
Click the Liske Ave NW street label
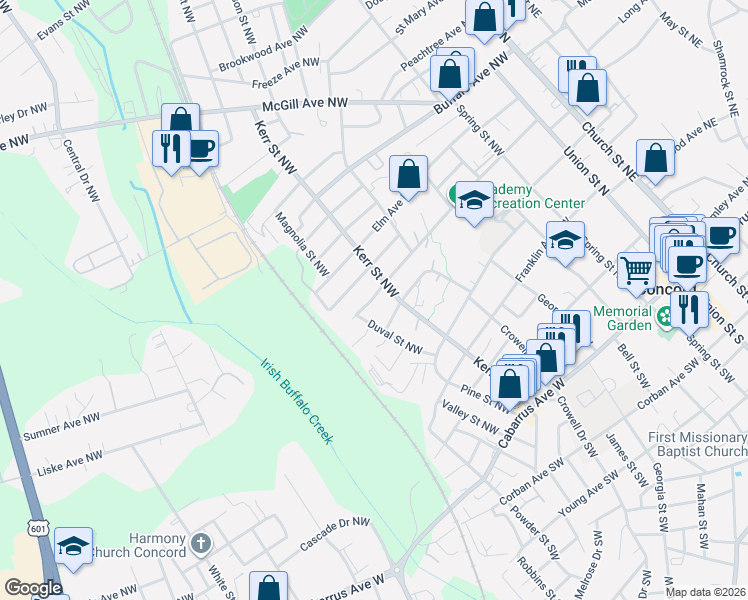click(70, 463)
